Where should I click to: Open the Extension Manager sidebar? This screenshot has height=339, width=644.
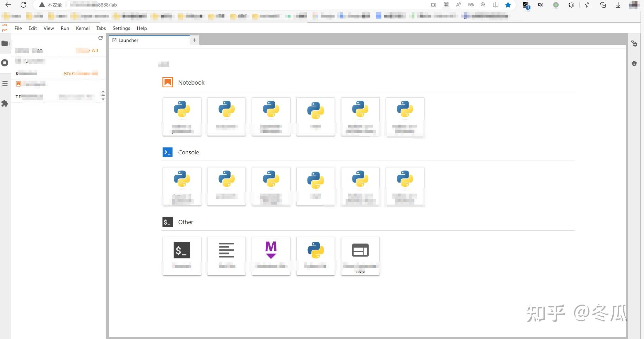5,104
